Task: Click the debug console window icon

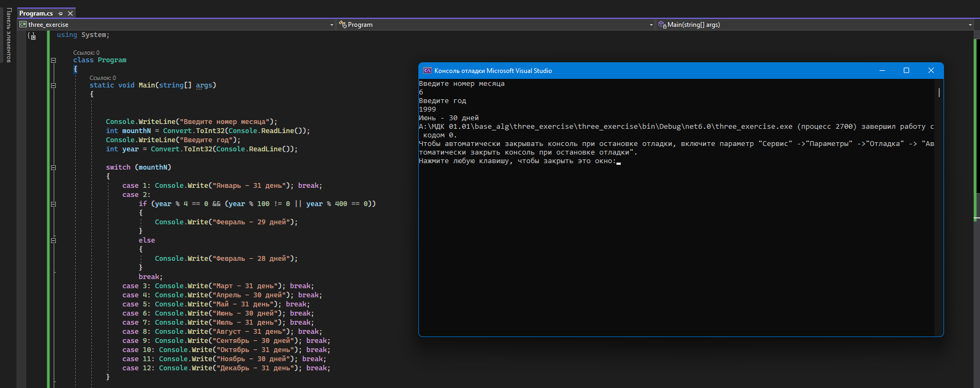Action: [427, 71]
